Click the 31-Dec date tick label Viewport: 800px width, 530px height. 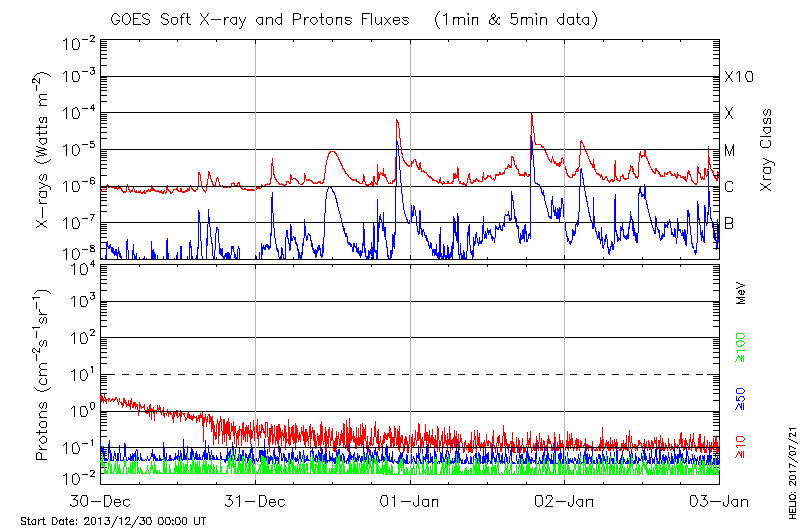(256, 502)
